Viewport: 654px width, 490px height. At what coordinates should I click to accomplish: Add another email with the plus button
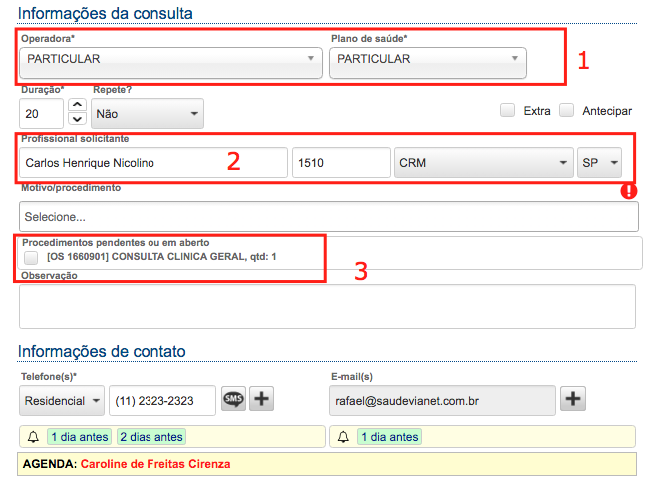tap(573, 399)
